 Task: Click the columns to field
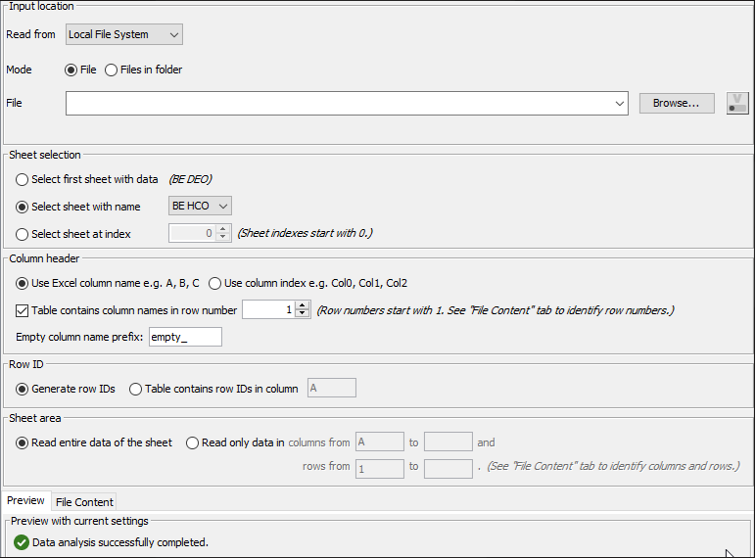coord(448,442)
